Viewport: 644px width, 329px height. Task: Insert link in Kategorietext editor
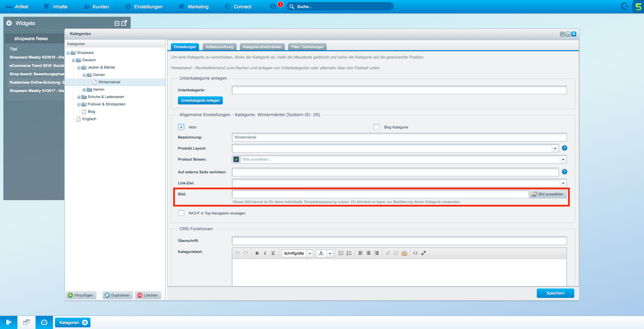pyautogui.click(x=388, y=253)
